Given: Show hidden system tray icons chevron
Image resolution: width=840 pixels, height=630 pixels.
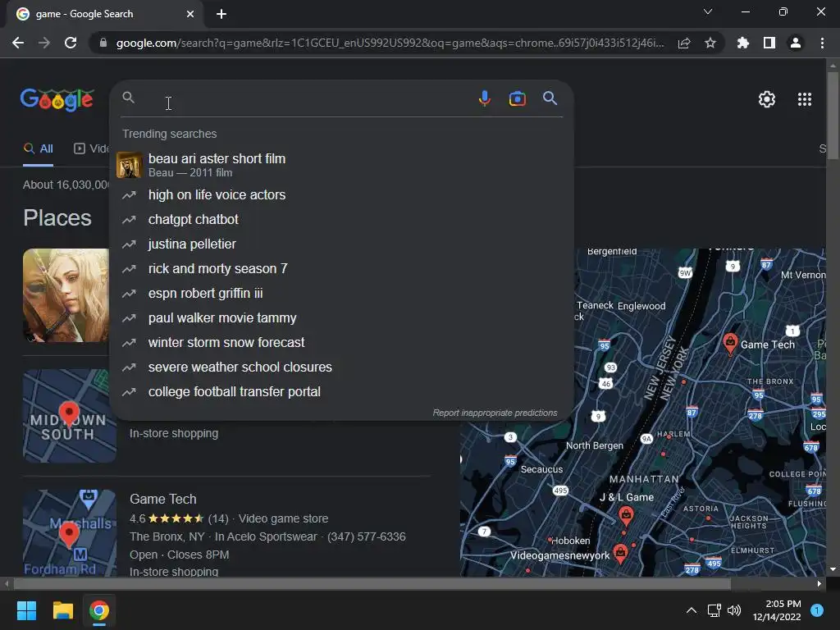Looking at the screenshot, I should [692, 610].
